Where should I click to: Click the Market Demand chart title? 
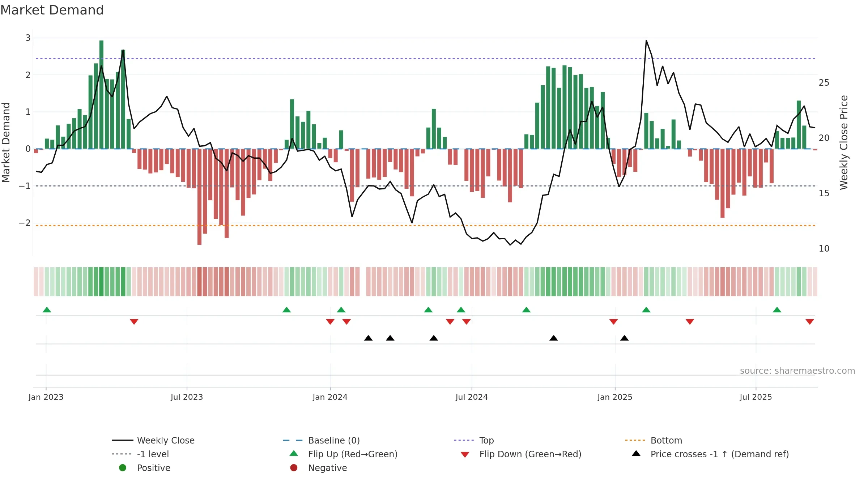coord(52,10)
